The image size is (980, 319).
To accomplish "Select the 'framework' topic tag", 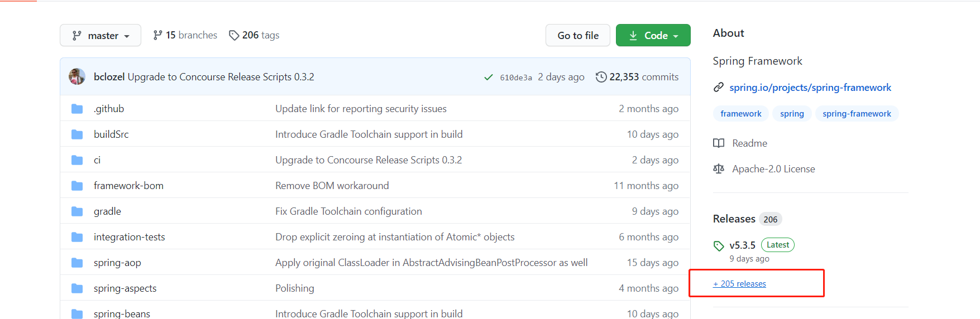I will [741, 114].
